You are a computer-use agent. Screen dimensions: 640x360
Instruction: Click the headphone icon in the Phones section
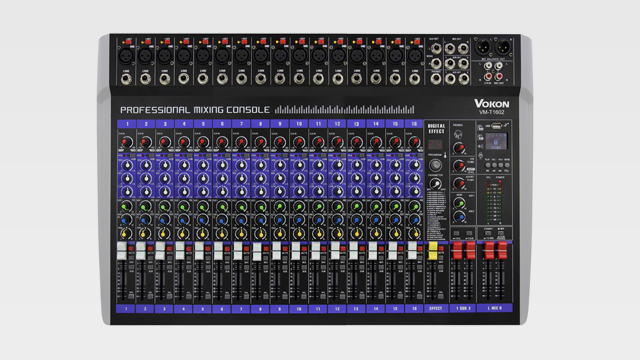point(458,134)
